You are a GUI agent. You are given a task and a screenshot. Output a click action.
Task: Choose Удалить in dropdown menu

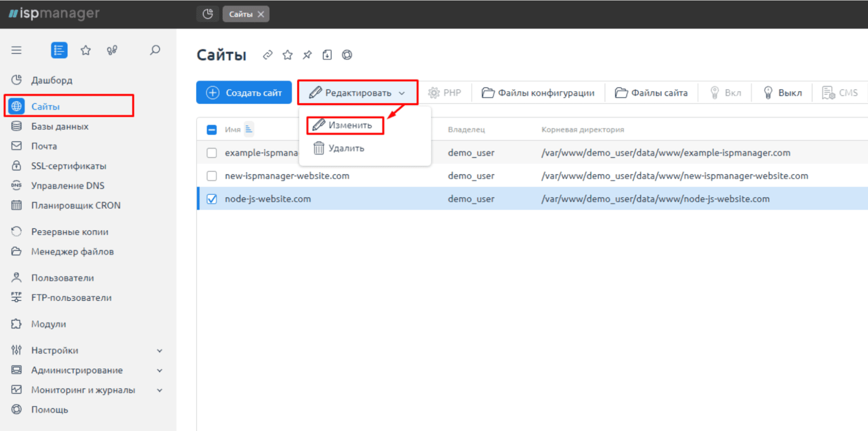tap(339, 148)
